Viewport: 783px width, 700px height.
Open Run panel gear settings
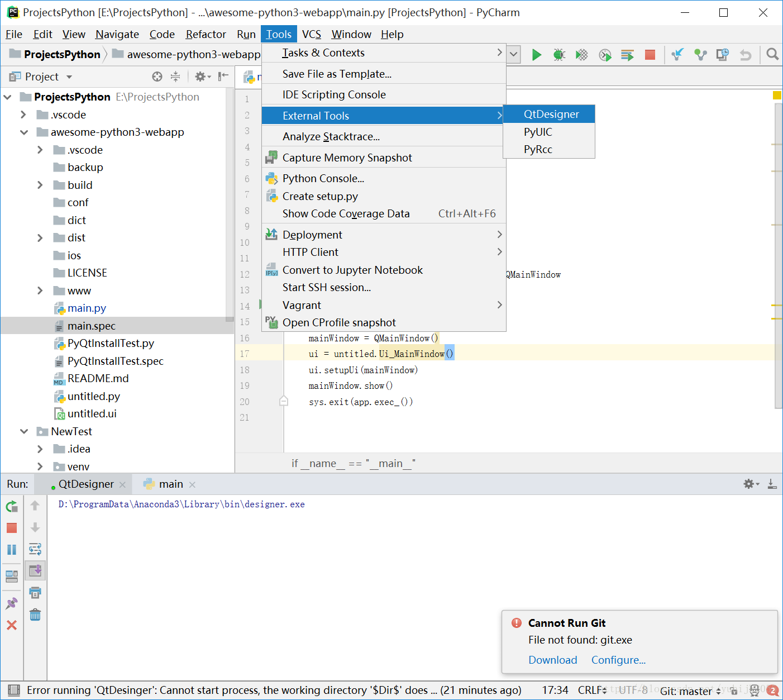click(x=751, y=484)
